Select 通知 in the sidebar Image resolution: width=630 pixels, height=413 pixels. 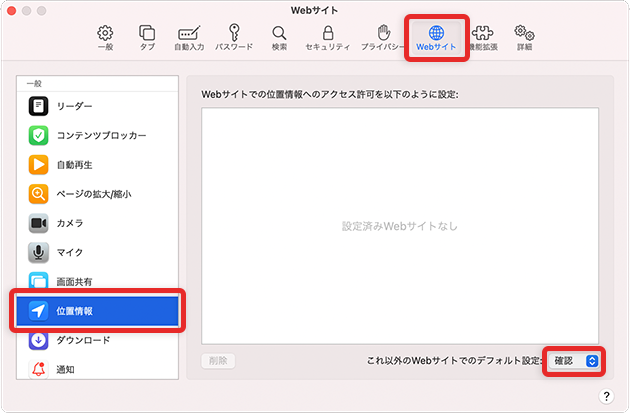tap(97, 369)
